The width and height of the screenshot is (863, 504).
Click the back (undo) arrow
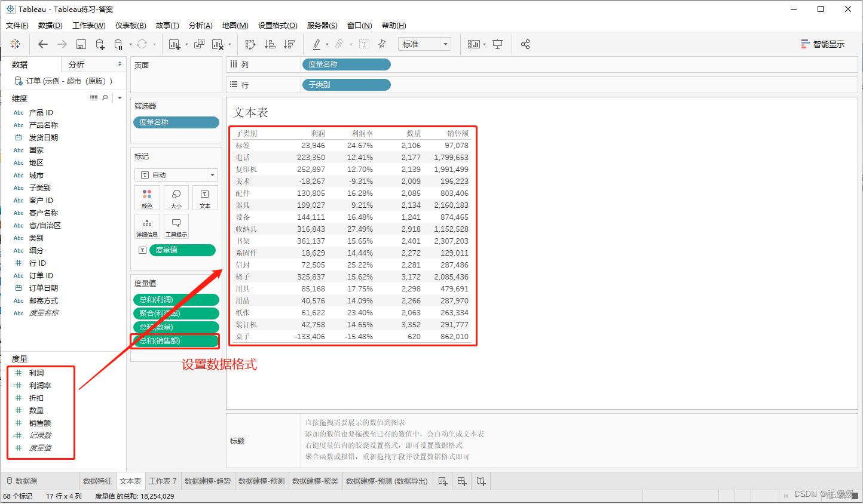coord(42,44)
